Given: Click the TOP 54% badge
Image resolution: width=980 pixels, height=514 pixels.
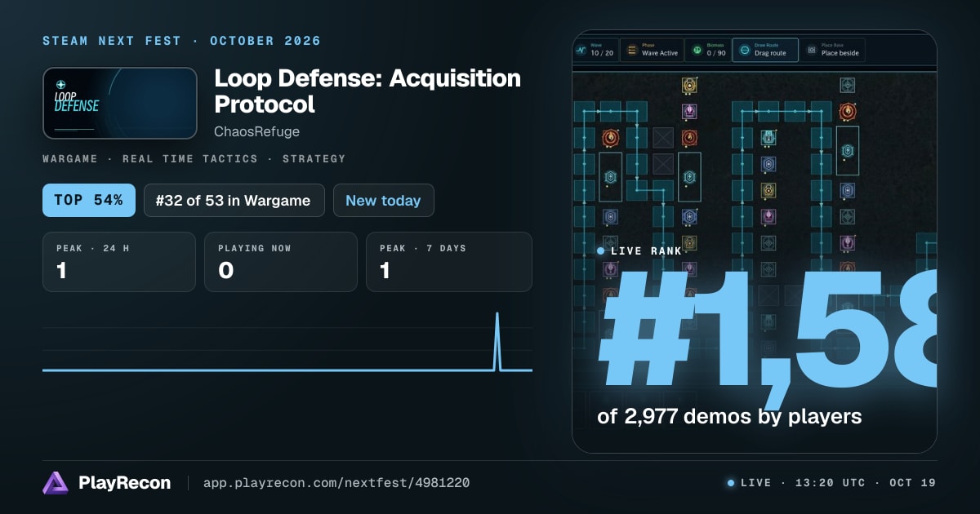Looking at the screenshot, I should pos(89,200).
